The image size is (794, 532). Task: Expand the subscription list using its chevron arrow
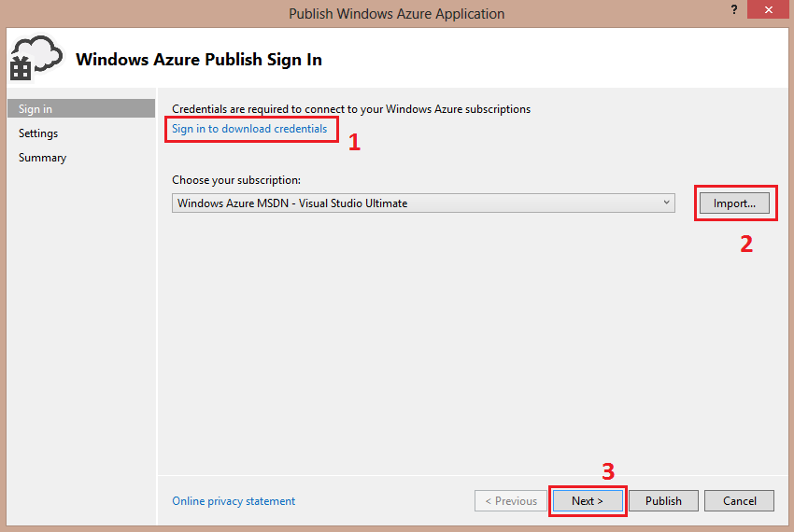pos(666,203)
